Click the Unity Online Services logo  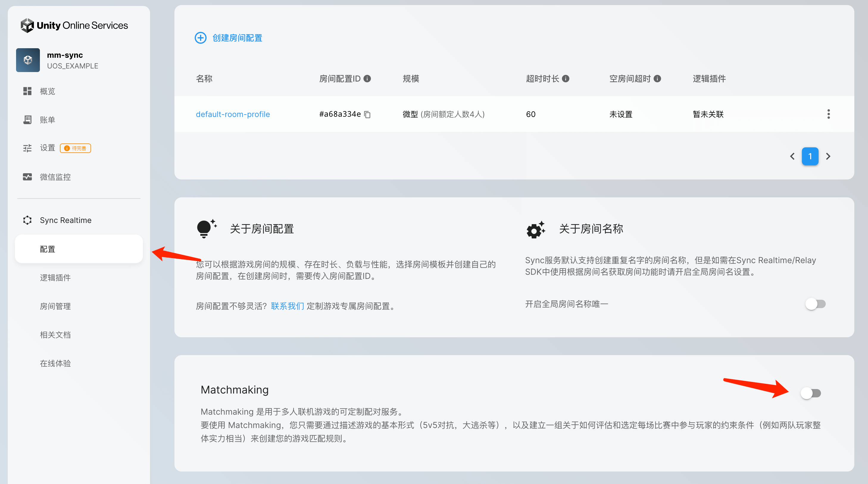click(74, 25)
